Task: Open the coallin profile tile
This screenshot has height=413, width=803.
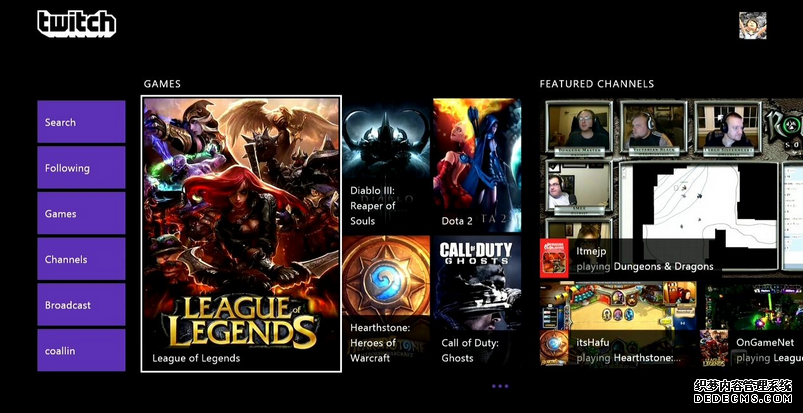Action: pos(81,350)
